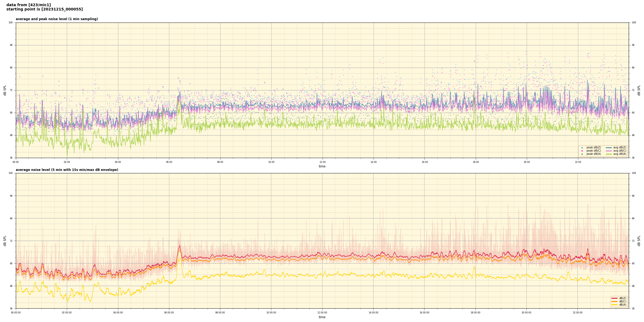The height and width of the screenshot is (322, 644).
Task: Click right 'dB SPL' label of upper chart
Action: click(x=639, y=90)
